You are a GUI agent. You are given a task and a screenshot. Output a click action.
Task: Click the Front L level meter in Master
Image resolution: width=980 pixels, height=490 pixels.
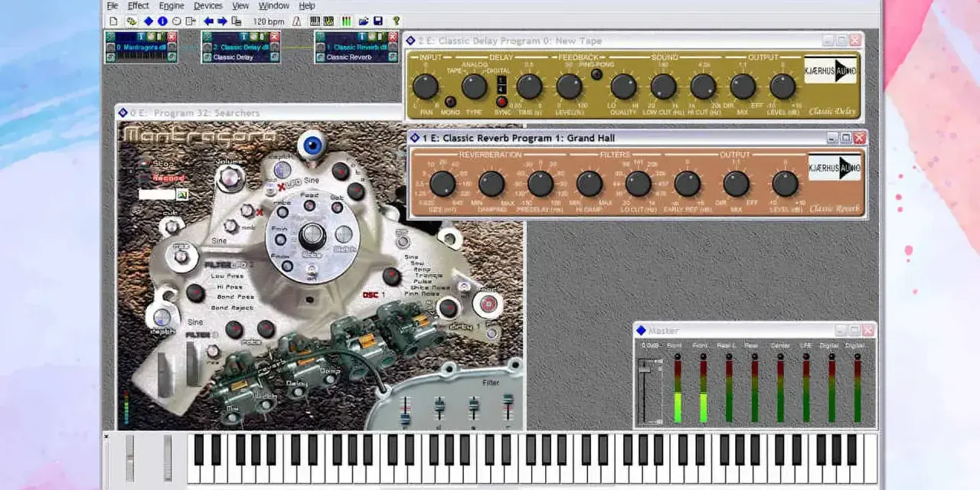tap(677, 390)
